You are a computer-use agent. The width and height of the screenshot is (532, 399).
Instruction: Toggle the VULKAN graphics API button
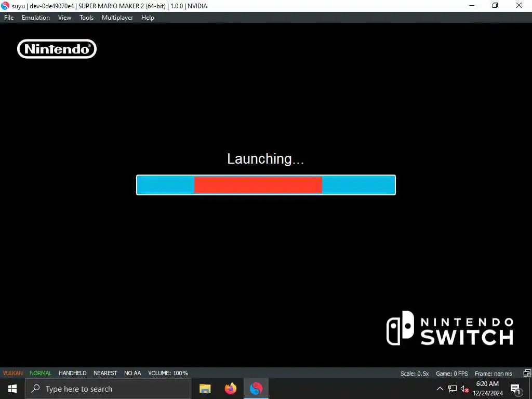coord(12,373)
